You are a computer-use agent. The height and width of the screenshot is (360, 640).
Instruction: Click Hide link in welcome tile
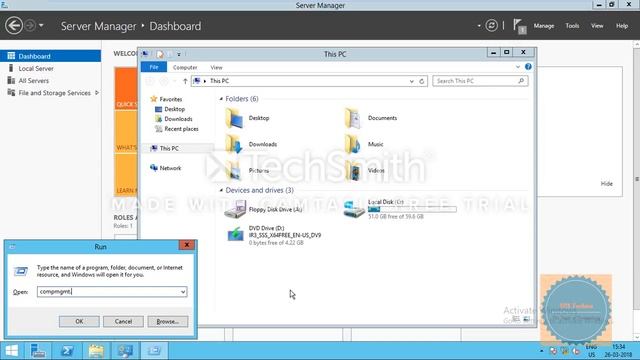(x=607, y=184)
